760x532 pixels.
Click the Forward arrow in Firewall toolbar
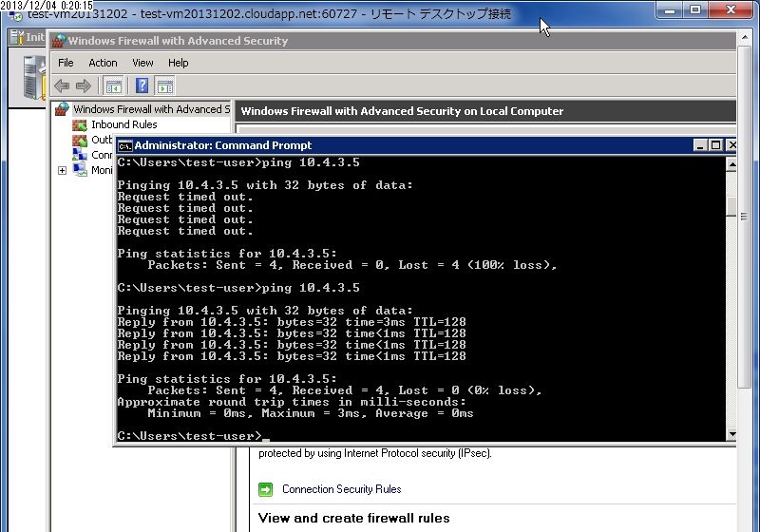click(x=84, y=86)
